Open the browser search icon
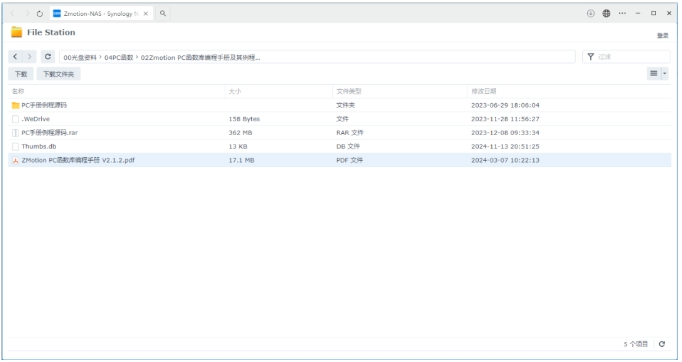 tap(163, 13)
